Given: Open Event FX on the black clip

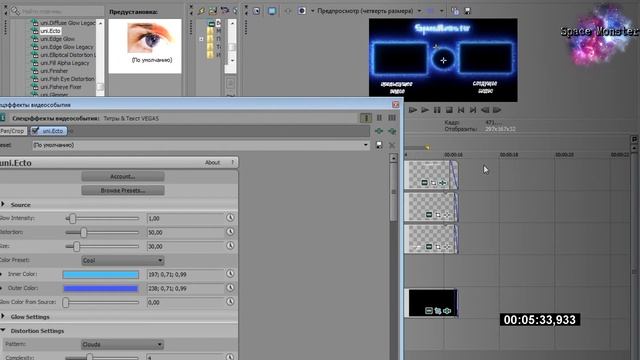Looking at the screenshot, I should coord(447,311).
